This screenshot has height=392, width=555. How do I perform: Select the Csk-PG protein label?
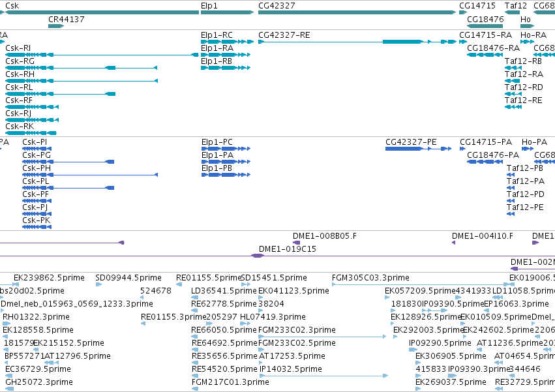[37, 155]
